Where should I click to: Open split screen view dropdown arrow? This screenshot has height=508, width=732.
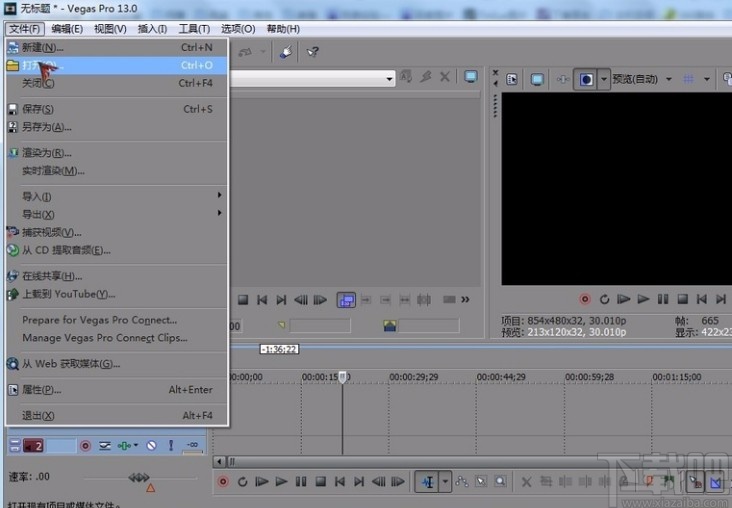pyautogui.click(x=604, y=79)
